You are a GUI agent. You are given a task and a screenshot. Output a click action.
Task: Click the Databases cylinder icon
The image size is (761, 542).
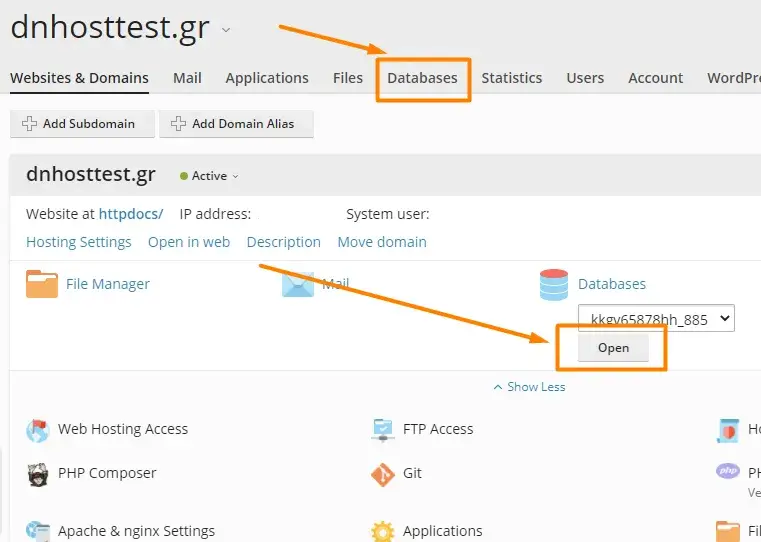click(554, 285)
